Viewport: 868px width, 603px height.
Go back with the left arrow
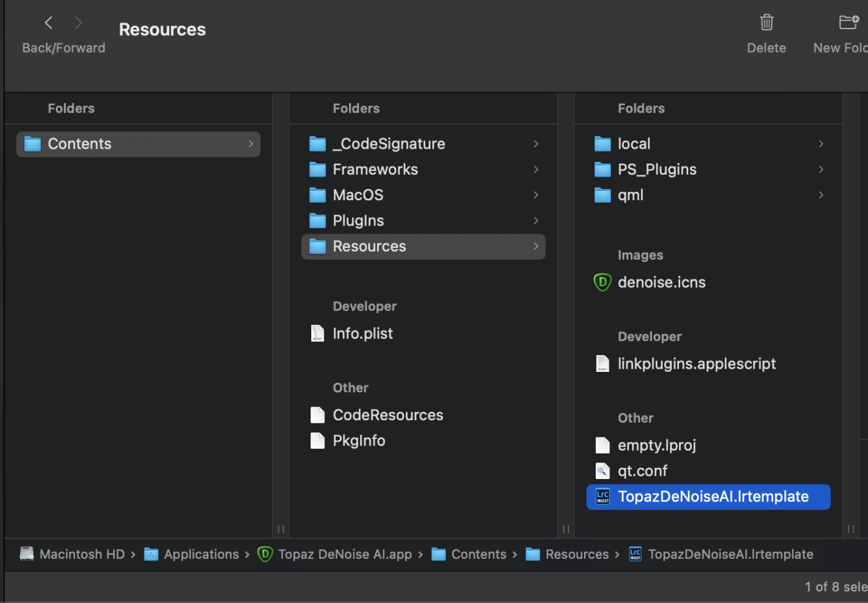click(x=48, y=23)
